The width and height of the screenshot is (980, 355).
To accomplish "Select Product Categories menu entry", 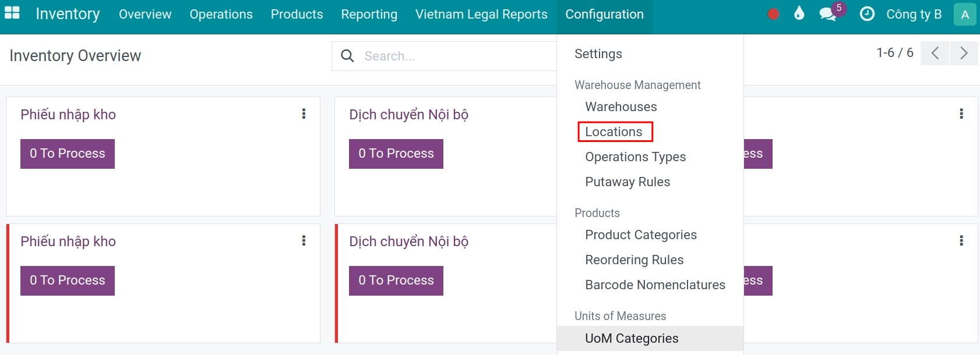I will pos(641,235).
